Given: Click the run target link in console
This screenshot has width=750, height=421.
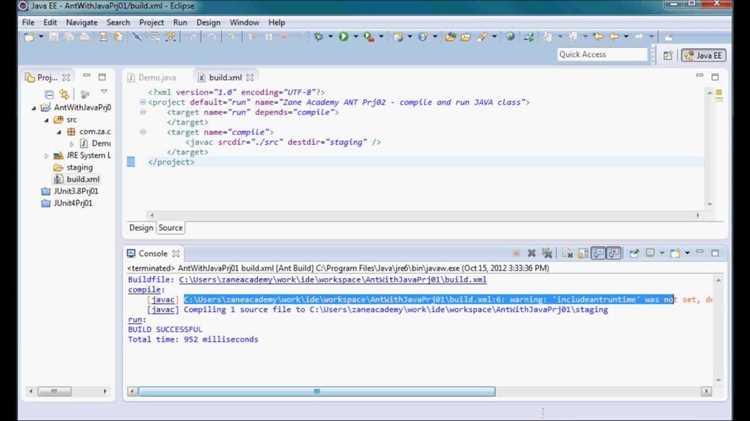Looking at the screenshot, I should [x=135, y=320].
